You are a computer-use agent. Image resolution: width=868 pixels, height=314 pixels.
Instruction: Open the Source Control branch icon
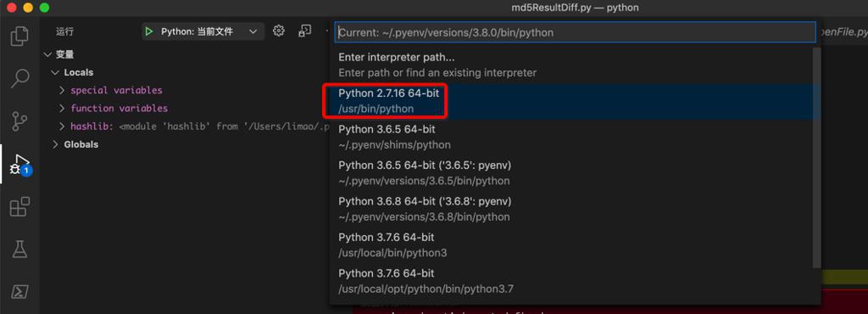[x=20, y=121]
